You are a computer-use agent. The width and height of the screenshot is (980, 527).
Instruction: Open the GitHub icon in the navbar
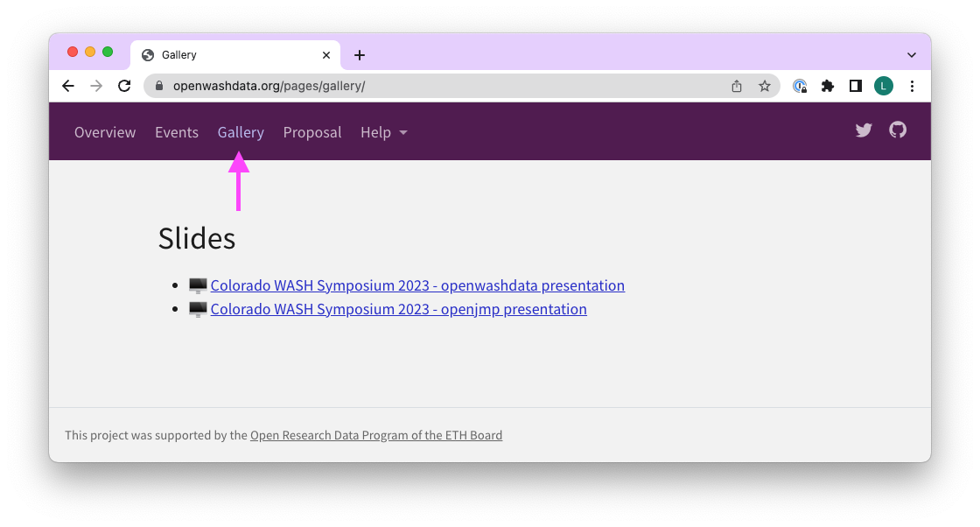(898, 130)
